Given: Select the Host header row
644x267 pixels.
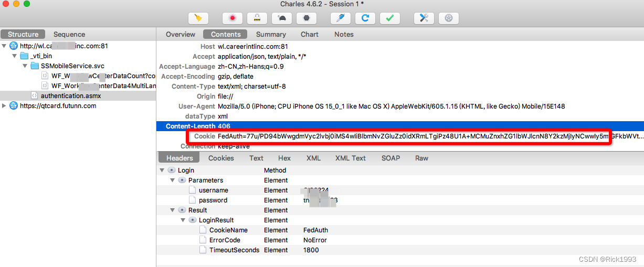Looking at the screenshot, I should 400,46.
